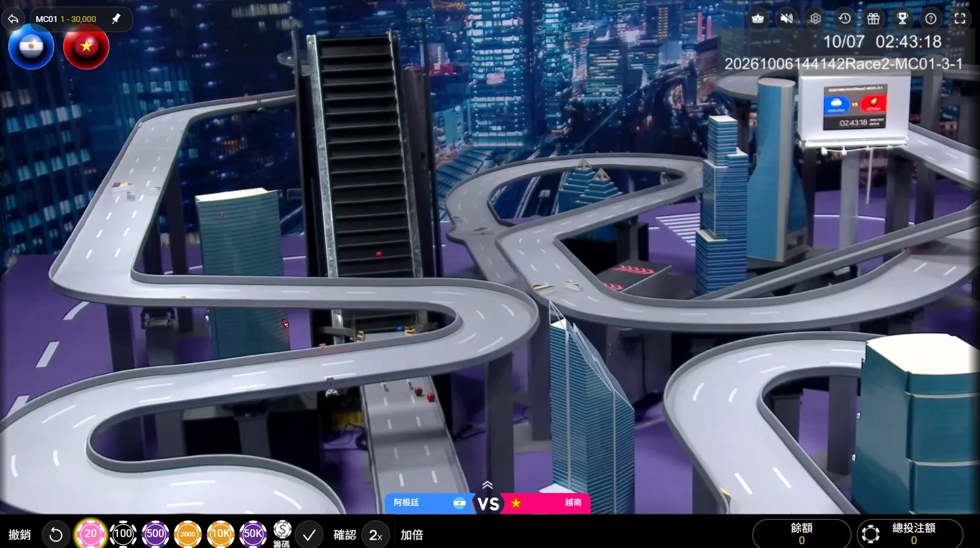Toggle fullscreen mode icon

[x=960, y=19]
